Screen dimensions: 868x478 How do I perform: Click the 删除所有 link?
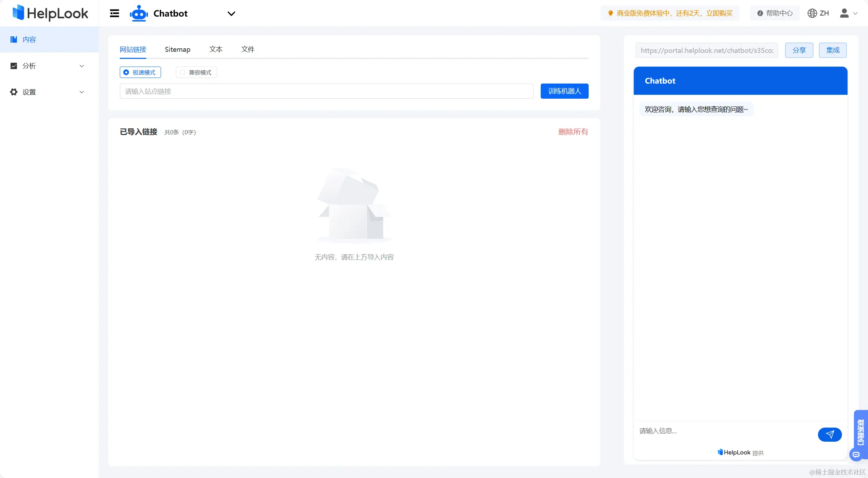click(x=573, y=132)
